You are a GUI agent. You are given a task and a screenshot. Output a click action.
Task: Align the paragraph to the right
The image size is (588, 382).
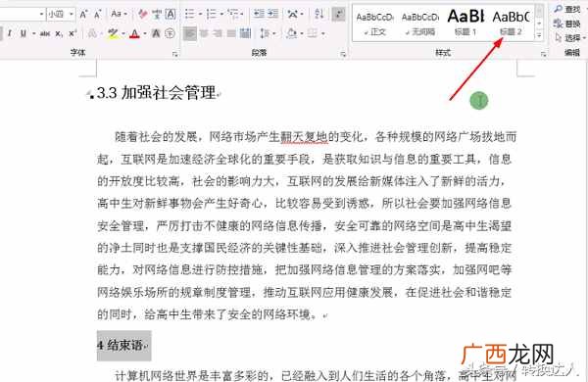tap(218, 33)
